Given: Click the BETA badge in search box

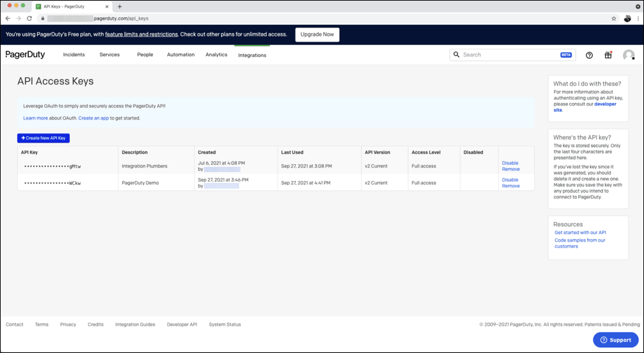Looking at the screenshot, I should 566,54.
